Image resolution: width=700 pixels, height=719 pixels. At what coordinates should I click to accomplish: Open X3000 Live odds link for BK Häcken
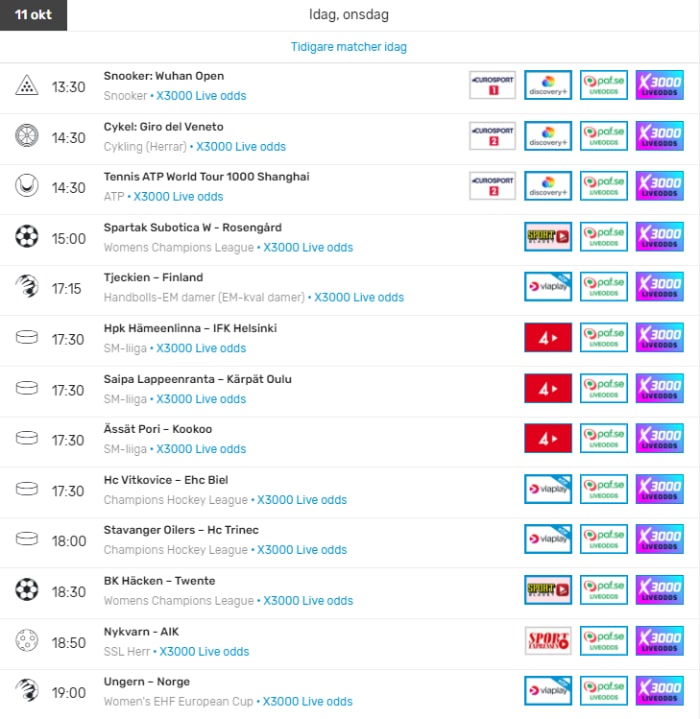(308, 601)
